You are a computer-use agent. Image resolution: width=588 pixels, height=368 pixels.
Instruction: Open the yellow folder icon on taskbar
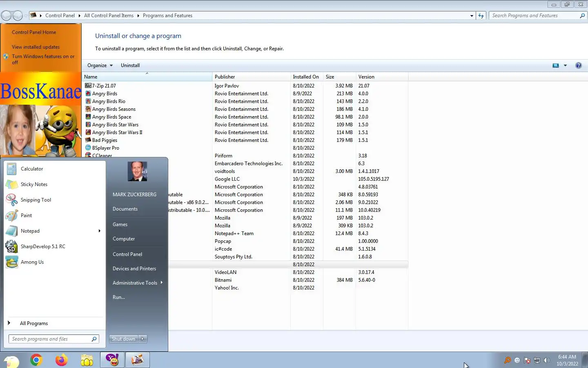(87, 360)
